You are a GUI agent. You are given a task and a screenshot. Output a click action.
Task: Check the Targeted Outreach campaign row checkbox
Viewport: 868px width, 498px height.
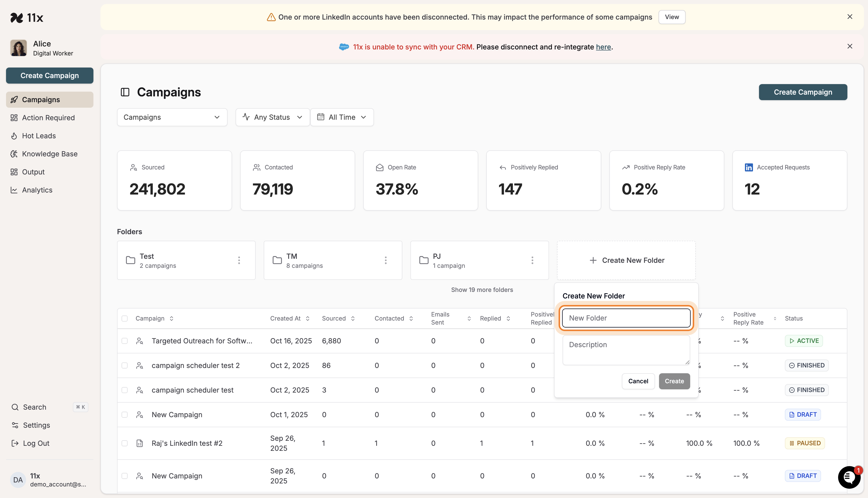click(x=125, y=341)
